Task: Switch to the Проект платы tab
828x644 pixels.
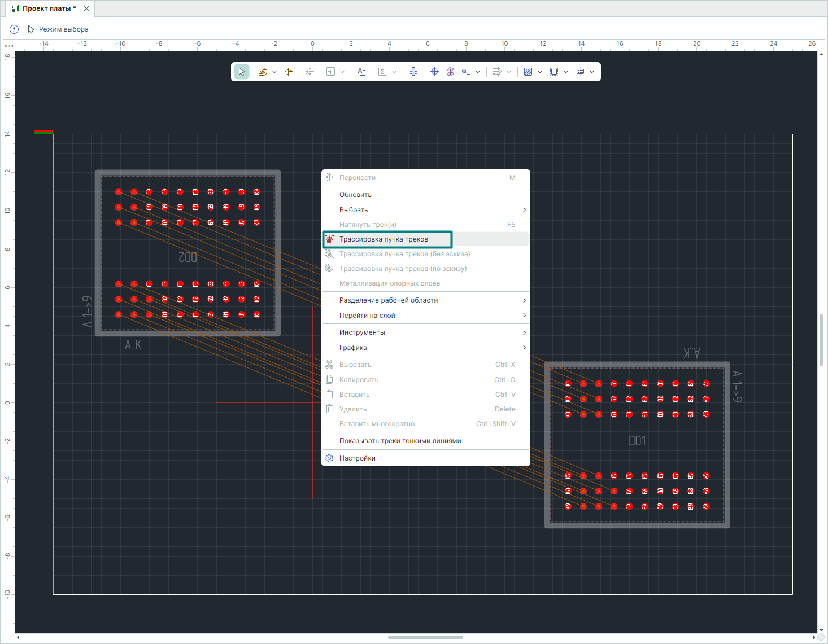Action: 49,8
